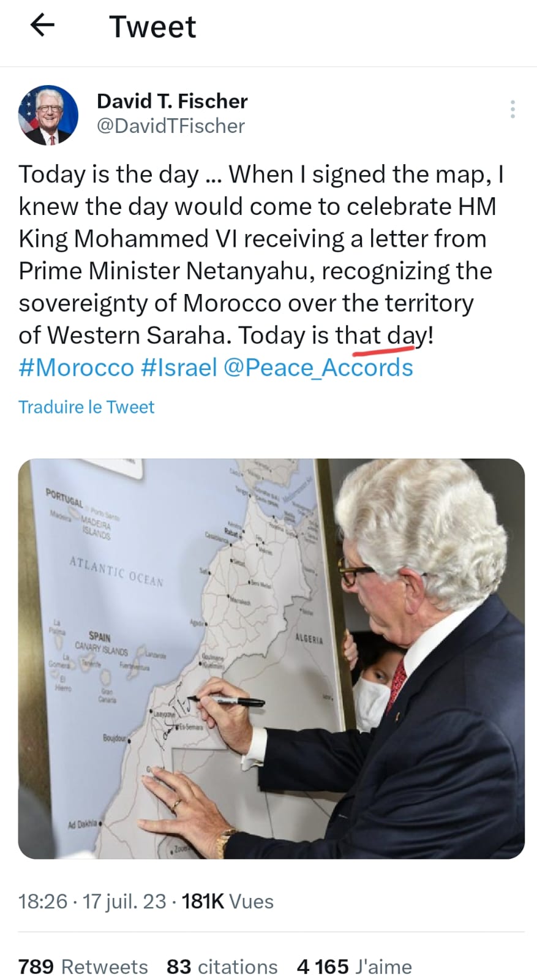Open the @Peace_Accords mention
Screen dimensions: 537x980
coord(318,367)
